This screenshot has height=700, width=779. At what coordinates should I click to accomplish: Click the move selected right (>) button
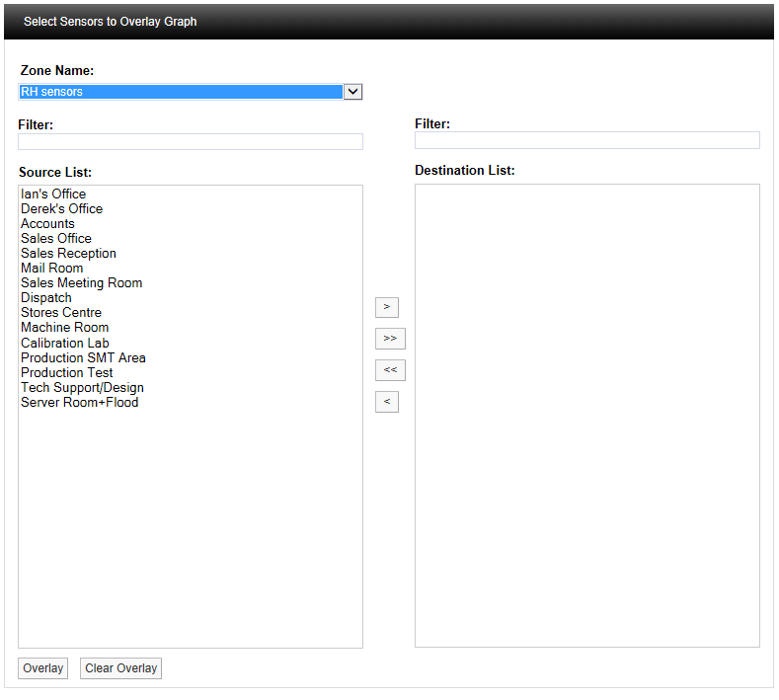386,307
